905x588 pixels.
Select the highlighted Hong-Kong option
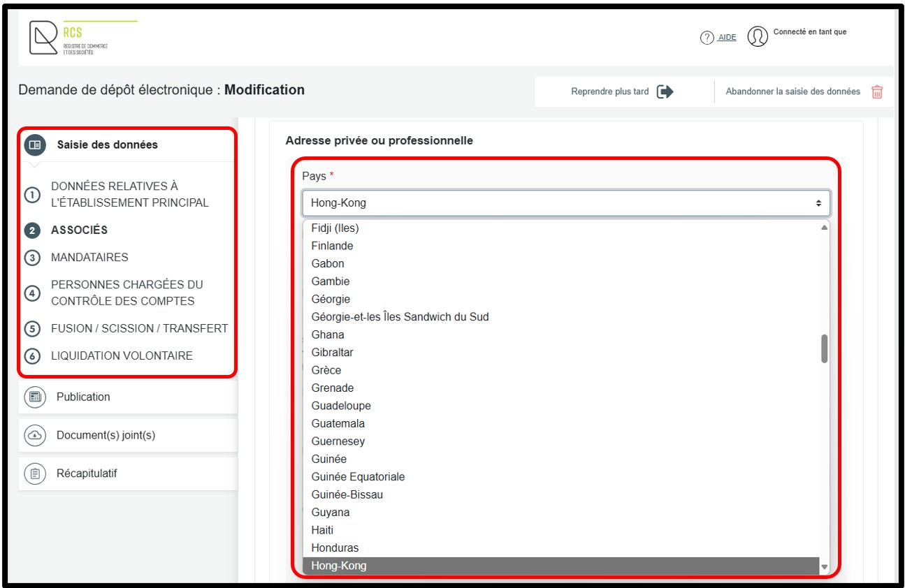339,566
